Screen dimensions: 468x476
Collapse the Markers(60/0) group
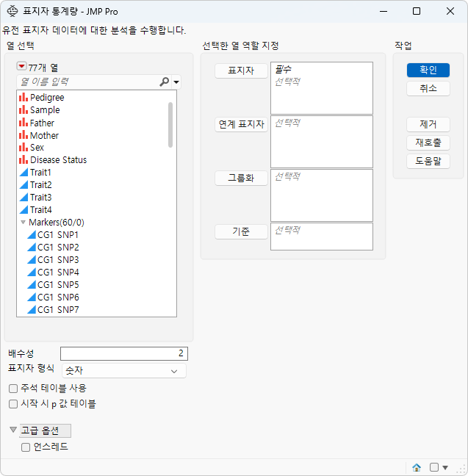point(23,223)
